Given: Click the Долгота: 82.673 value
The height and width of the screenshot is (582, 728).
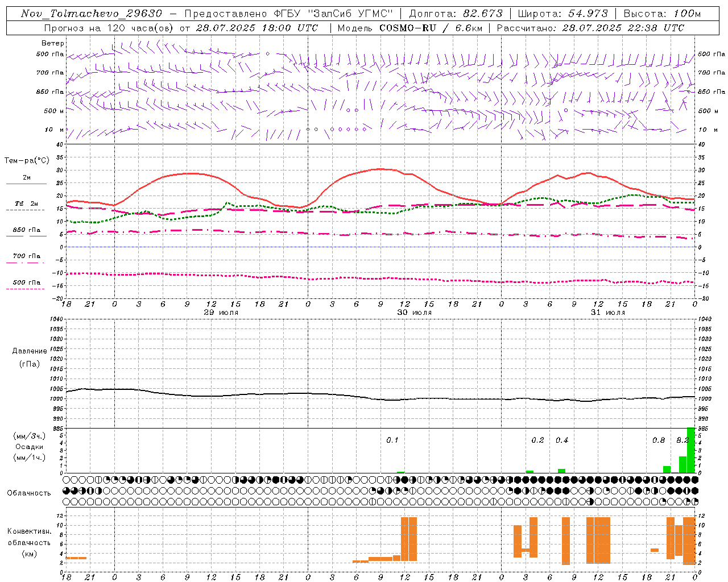Looking at the screenshot, I should (x=456, y=14).
